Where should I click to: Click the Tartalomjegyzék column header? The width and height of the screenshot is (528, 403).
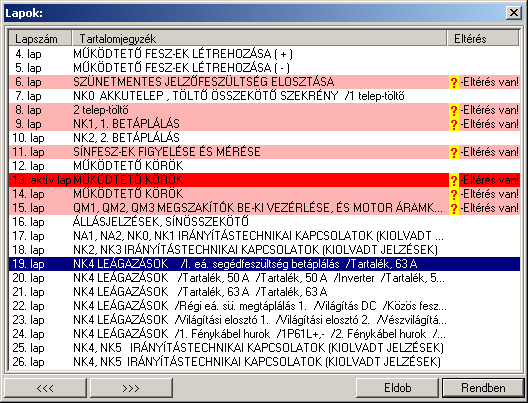coord(259,38)
